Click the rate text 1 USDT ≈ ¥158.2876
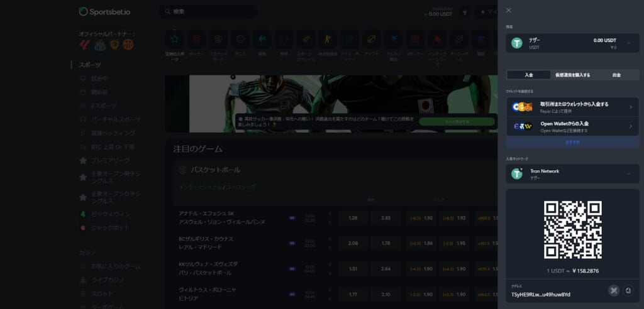 572,271
